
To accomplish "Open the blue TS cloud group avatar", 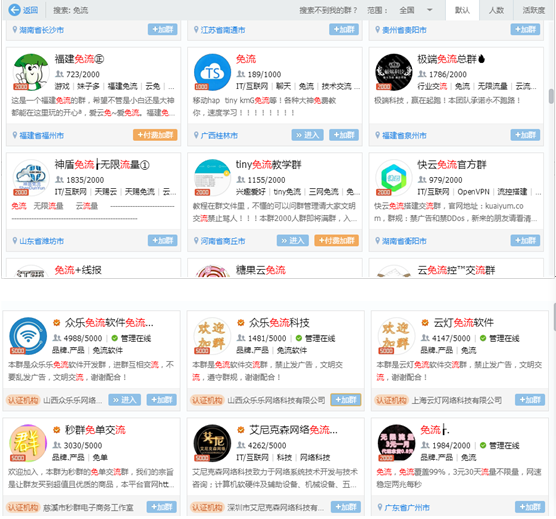I will [x=212, y=72].
